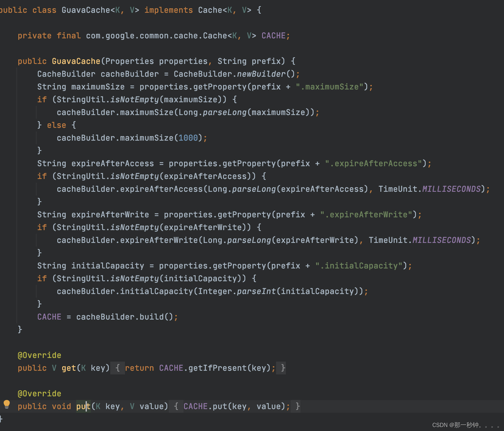
Task: Click the ".maximumSize" string literal
Action: (x=329, y=87)
